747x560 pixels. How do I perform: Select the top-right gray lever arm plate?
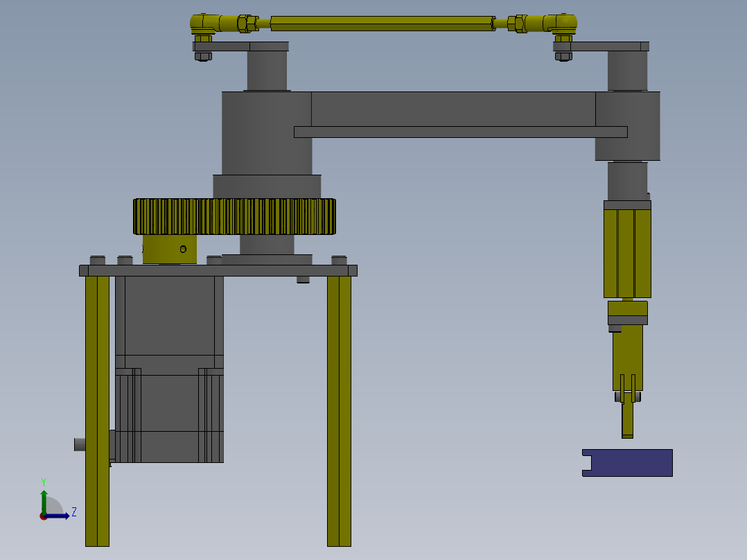(x=601, y=46)
